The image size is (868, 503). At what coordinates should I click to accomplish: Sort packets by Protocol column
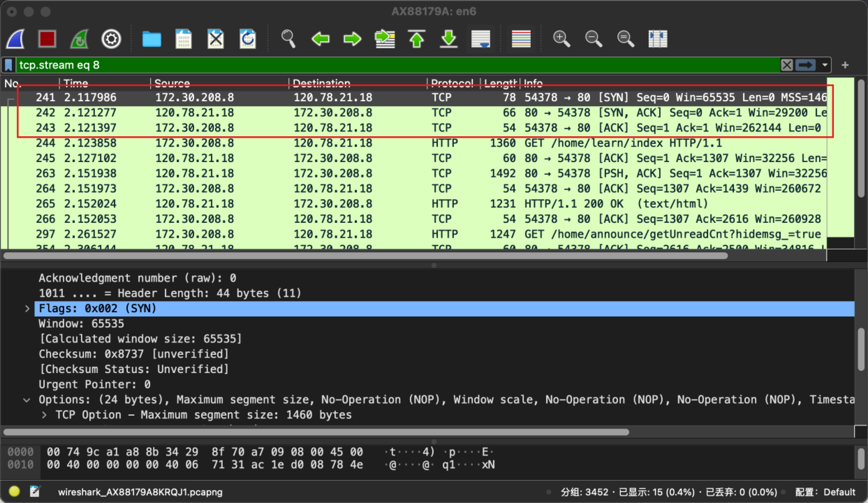click(x=453, y=83)
